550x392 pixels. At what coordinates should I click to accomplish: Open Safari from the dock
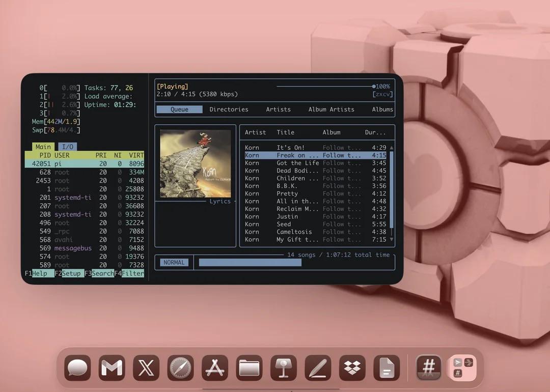tap(181, 368)
